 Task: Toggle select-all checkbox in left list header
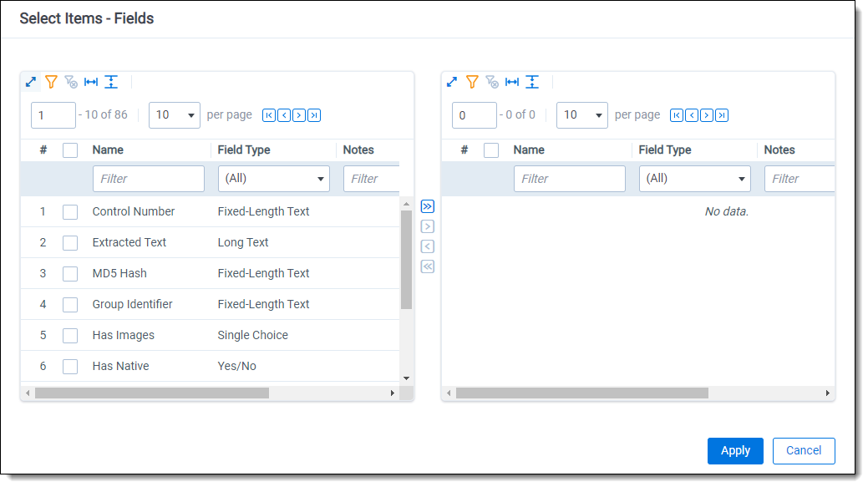point(70,150)
